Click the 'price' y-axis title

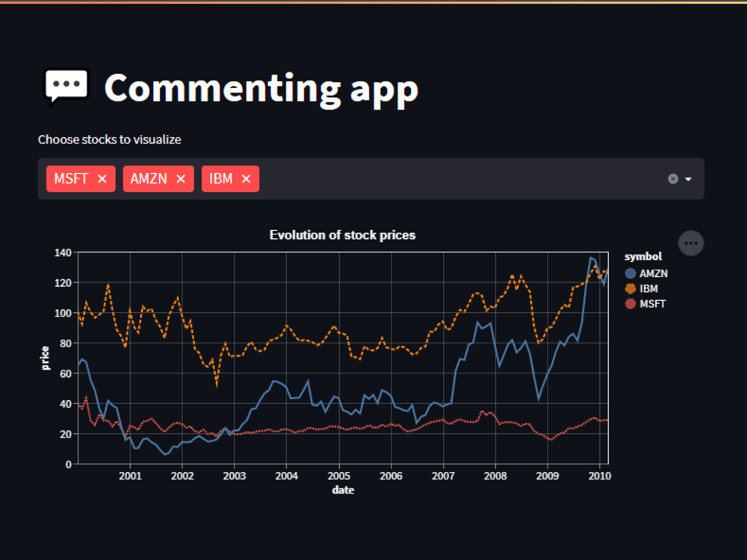tap(45, 358)
